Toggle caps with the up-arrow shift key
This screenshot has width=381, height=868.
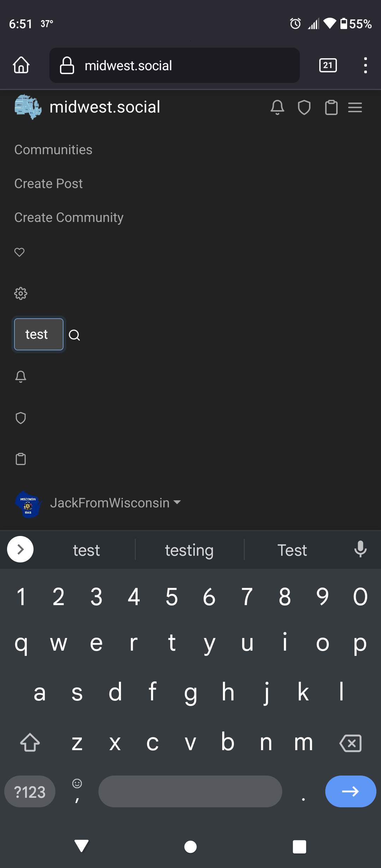[x=30, y=742]
